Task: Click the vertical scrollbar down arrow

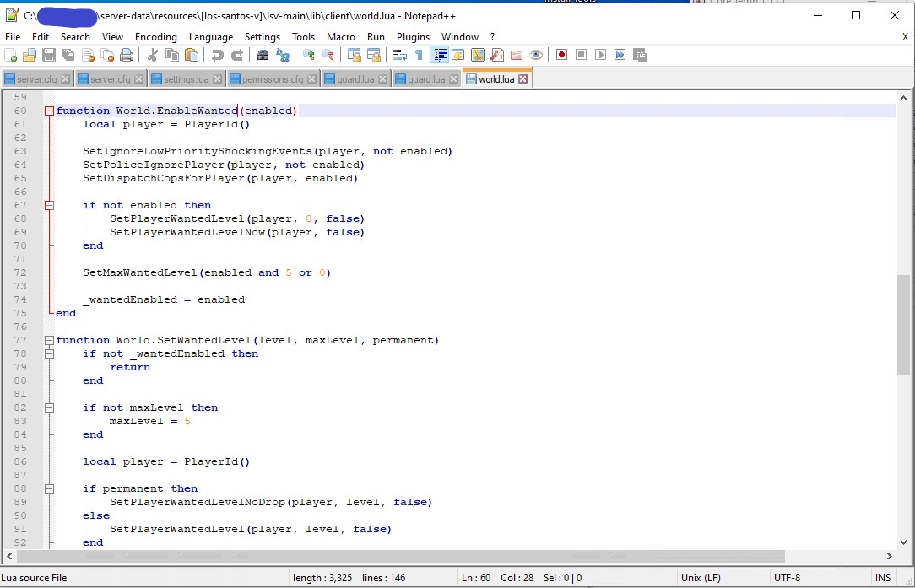Action: pyautogui.click(x=904, y=542)
